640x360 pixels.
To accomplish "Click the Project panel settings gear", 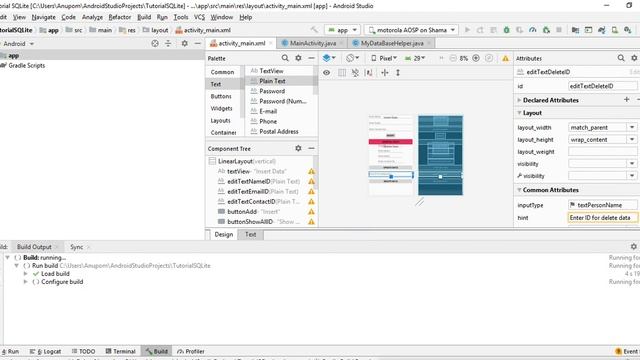I will tap(184, 43).
